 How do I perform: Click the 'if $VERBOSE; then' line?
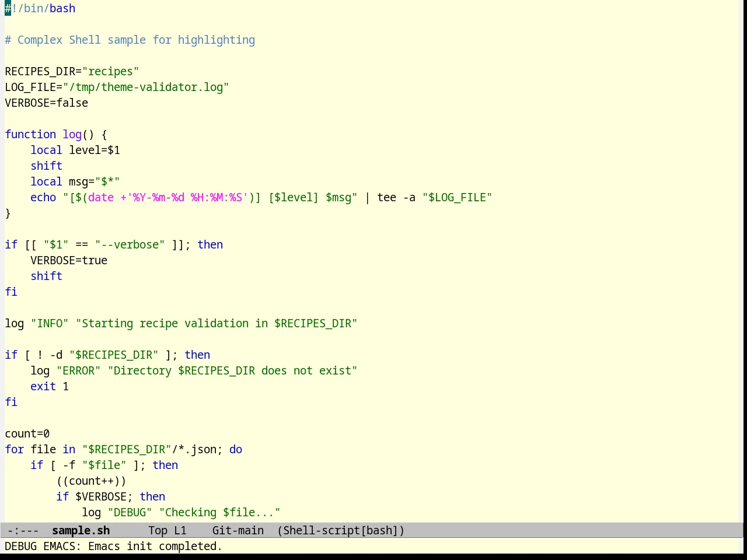tap(111, 496)
